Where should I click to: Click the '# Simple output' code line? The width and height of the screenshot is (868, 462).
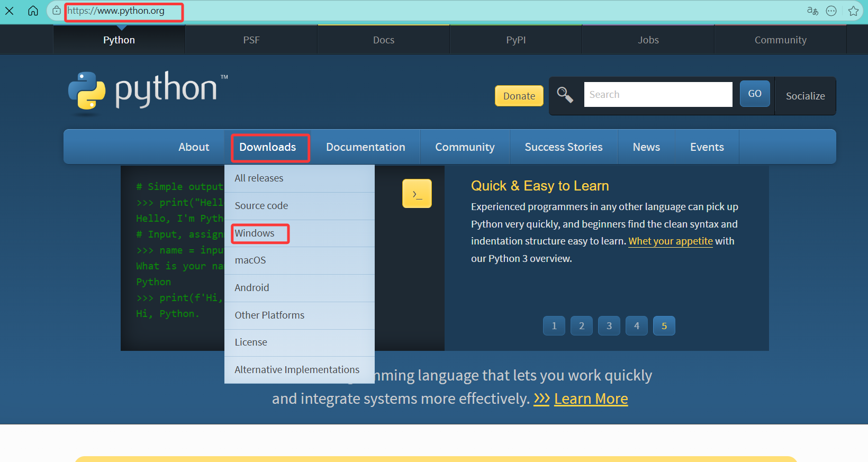click(x=179, y=187)
